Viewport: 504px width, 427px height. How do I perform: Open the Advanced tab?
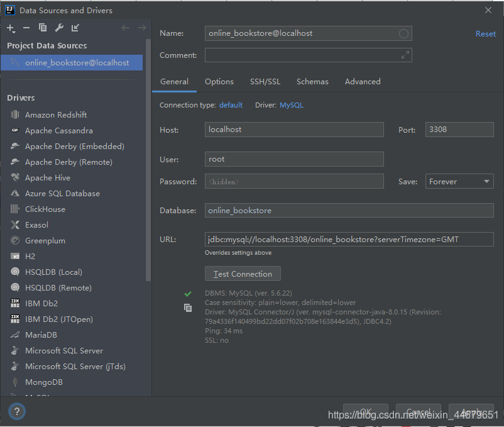pyautogui.click(x=363, y=82)
